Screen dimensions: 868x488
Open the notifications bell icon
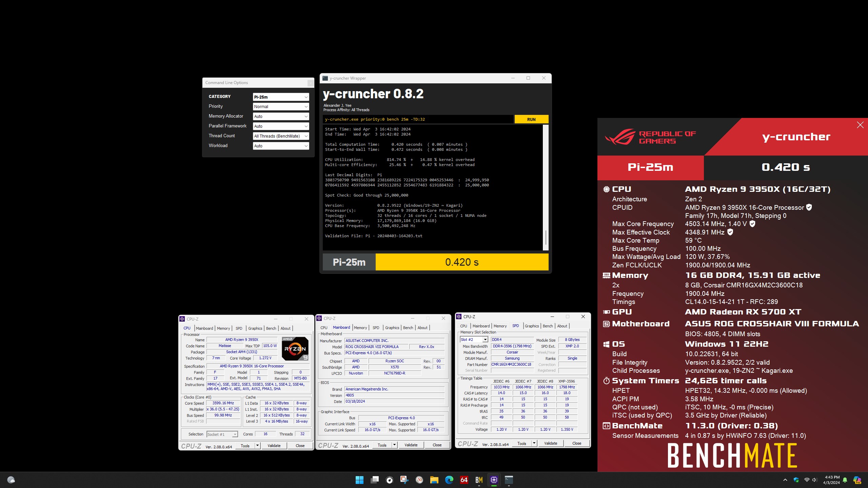845,480
